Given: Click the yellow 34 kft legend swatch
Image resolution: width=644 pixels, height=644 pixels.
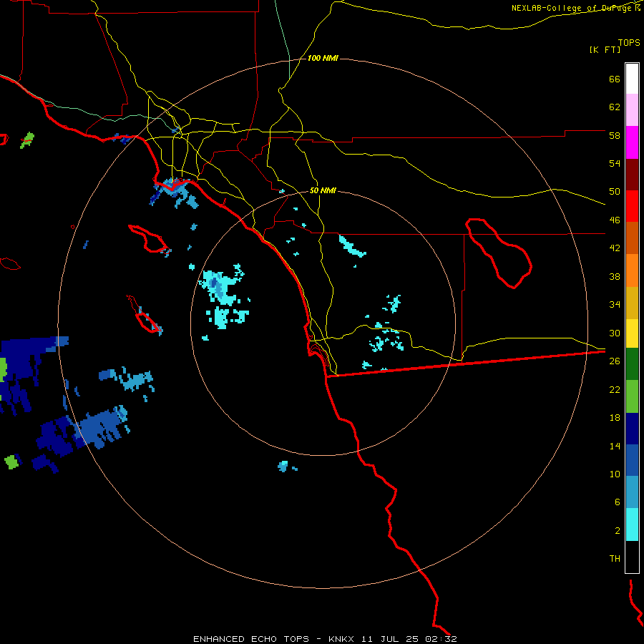Looking at the screenshot, I should click(632, 333).
